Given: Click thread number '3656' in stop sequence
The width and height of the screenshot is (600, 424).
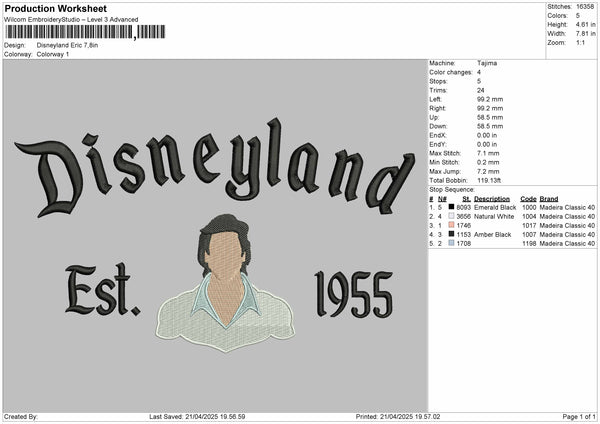Looking at the screenshot, I should click(x=463, y=216).
